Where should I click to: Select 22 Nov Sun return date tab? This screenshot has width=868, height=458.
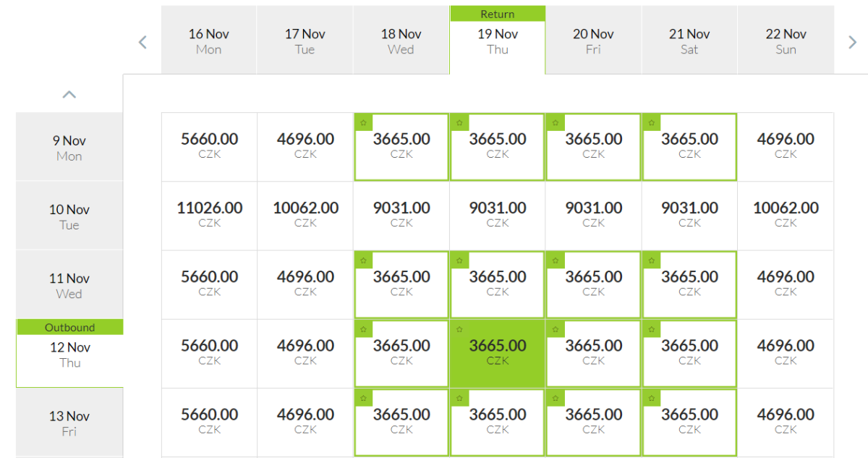[786, 41]
